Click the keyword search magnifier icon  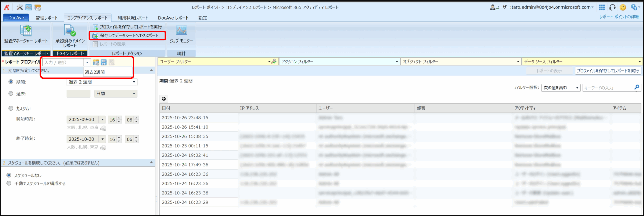point(637,87)
